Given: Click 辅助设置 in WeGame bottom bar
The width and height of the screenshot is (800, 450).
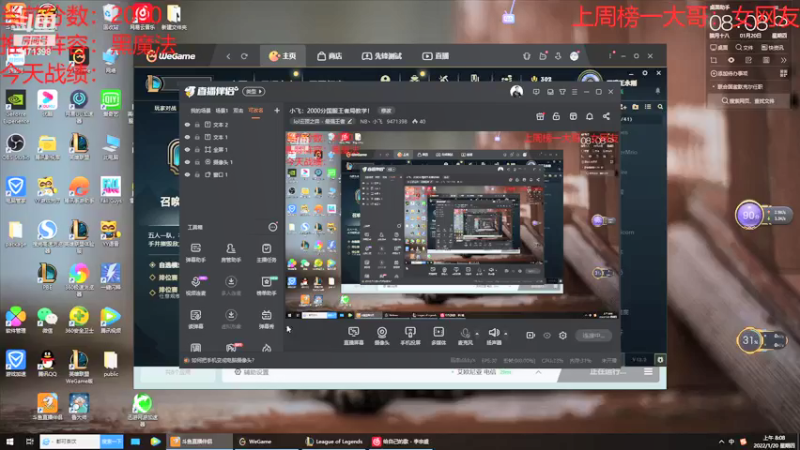Looking at the screenshot, I should tap(252, 372).
